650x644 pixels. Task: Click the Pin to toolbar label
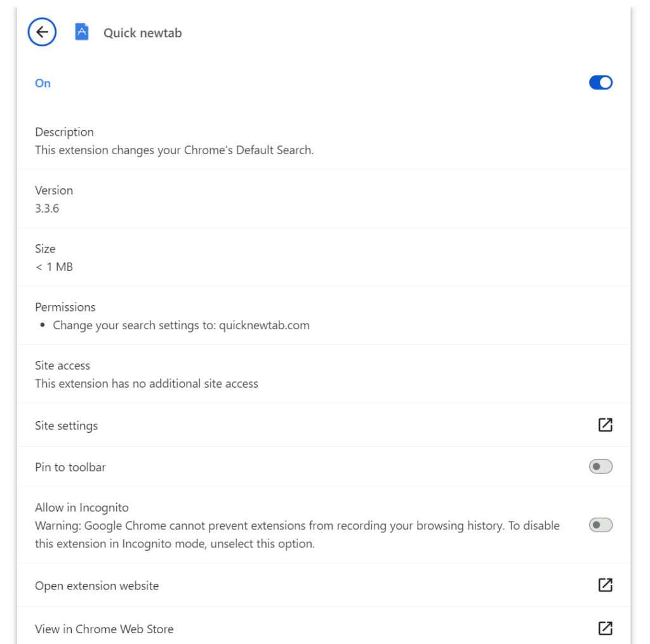point(70,467)
